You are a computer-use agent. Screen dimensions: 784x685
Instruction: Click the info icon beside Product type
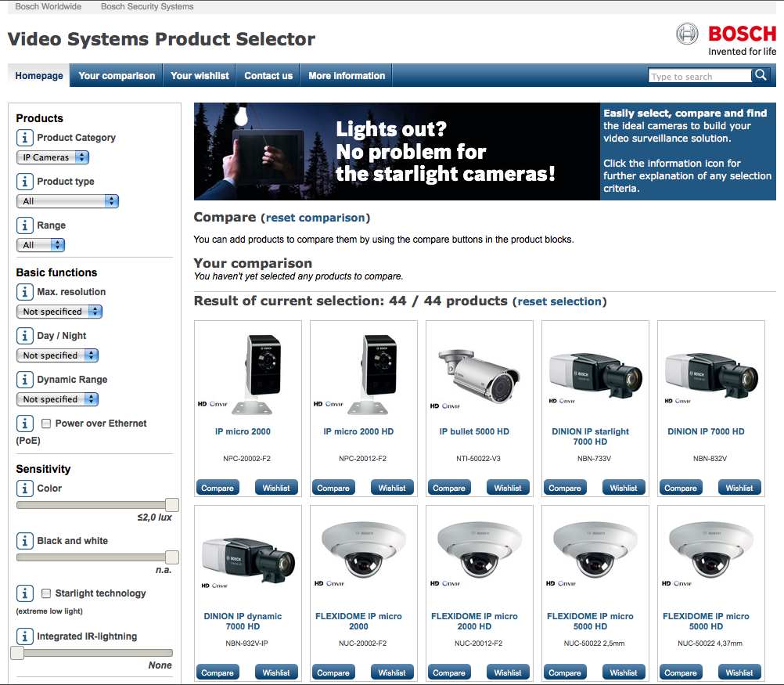[24, 182]
